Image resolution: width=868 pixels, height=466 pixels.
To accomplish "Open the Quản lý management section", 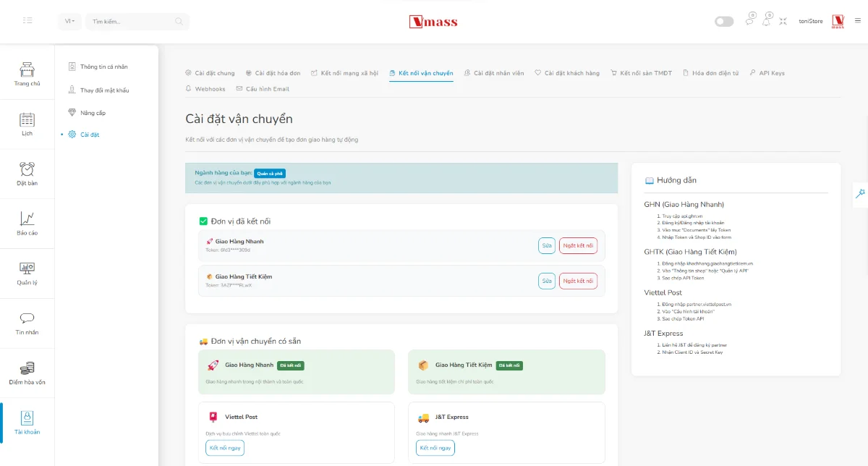I will point(27,274).
